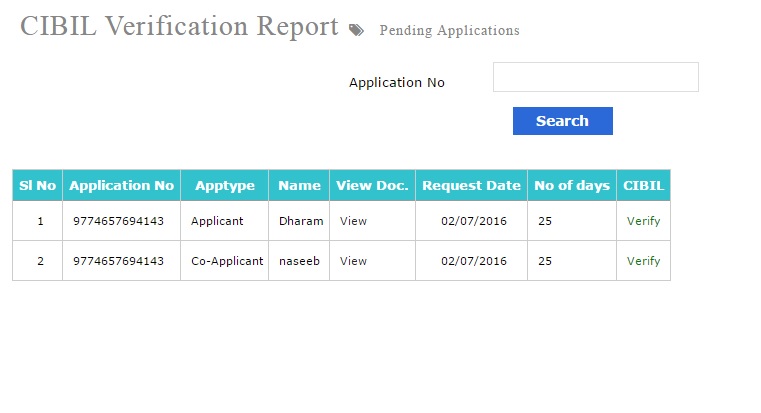
Task: Click the Name column header
Action: tap(299, 185)
